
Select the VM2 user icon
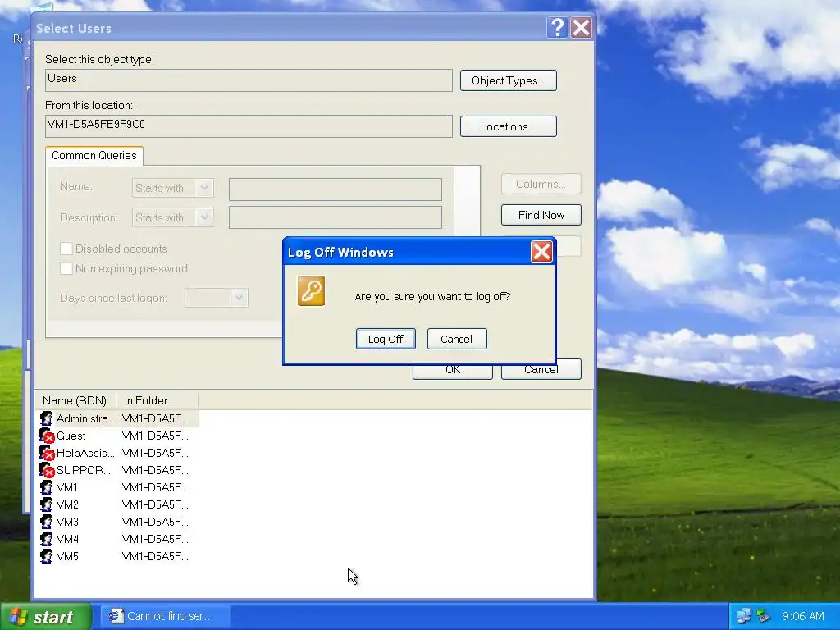[x=47, y=504]
